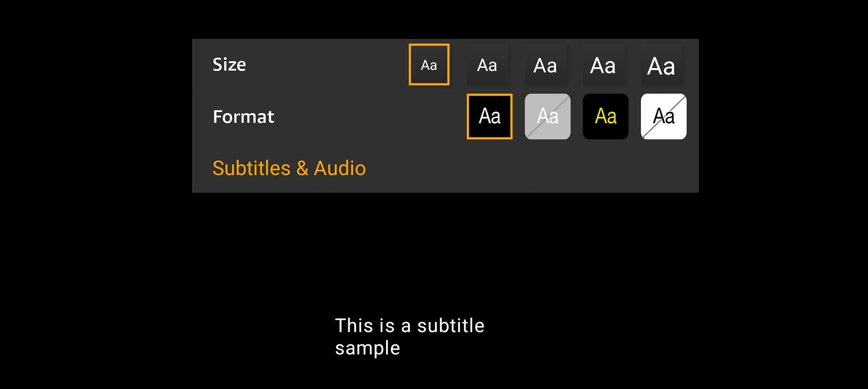The width and height of the screenshot is (868, 389).
Task: Select the second largest subtitle size
Action: point(603,65)
